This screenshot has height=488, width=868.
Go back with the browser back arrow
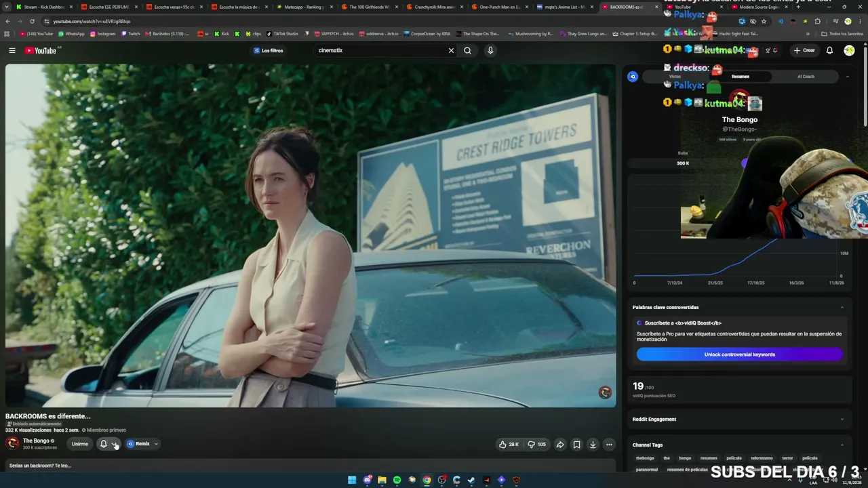click(x=8, y=21)
